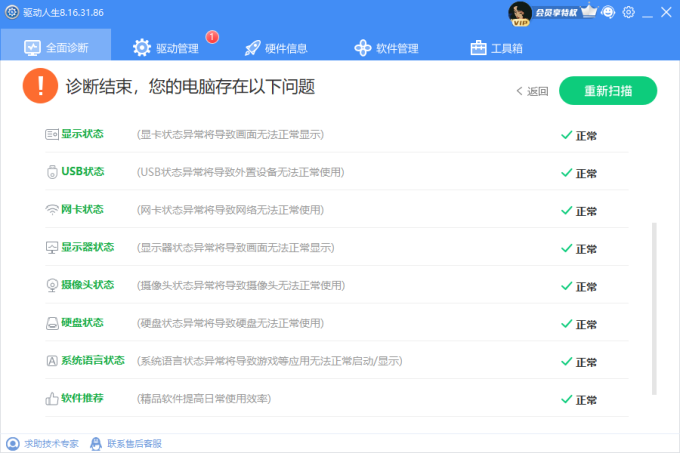Click the 摄像头状态 webcam icon

coord(52,286)
